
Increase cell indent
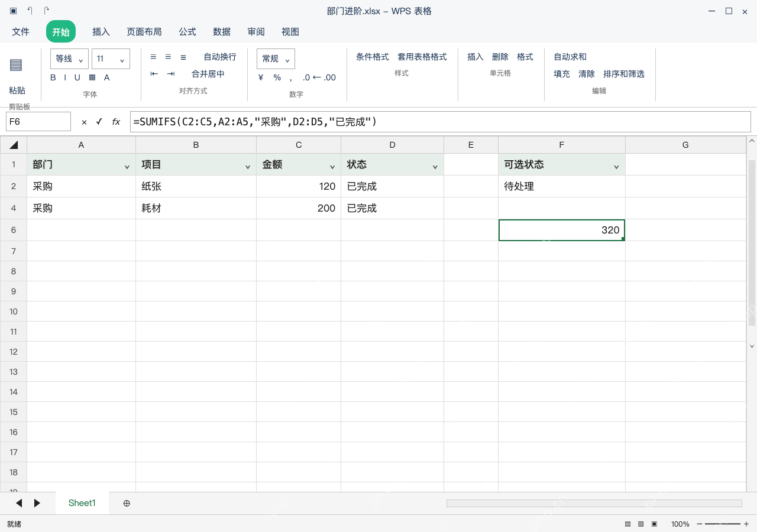171,74
